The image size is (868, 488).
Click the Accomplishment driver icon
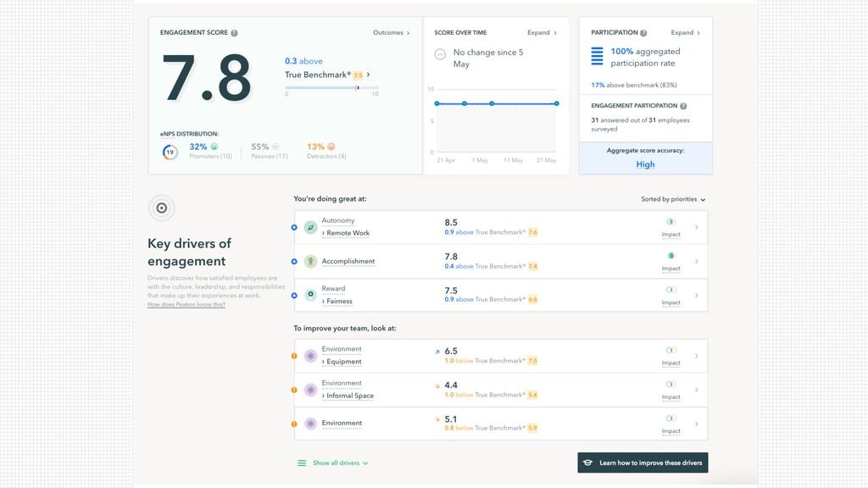pos(310,261)
